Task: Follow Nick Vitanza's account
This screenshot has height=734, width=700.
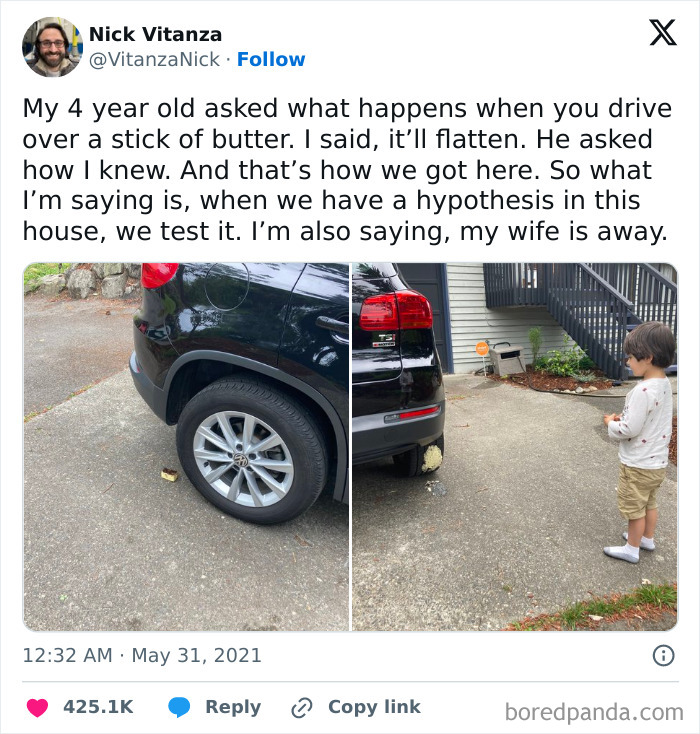Action: coord(271,60)
